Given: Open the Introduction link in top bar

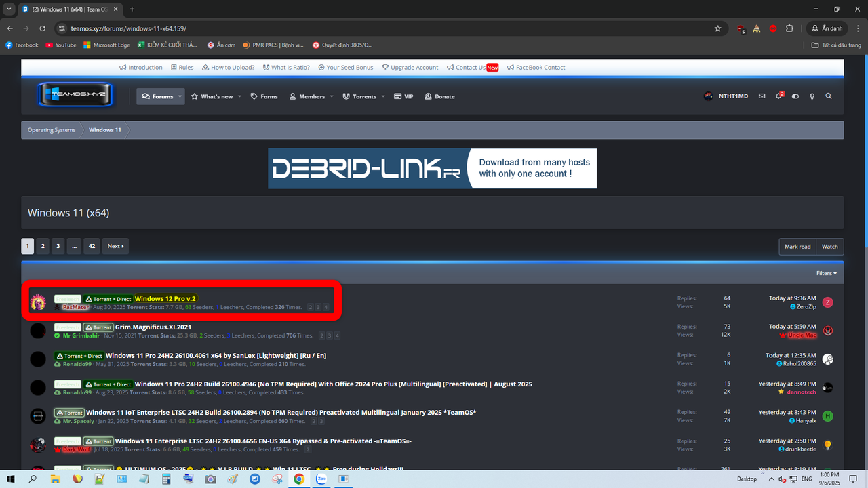Looking at the screenshot, I should (x=141, y=68).
